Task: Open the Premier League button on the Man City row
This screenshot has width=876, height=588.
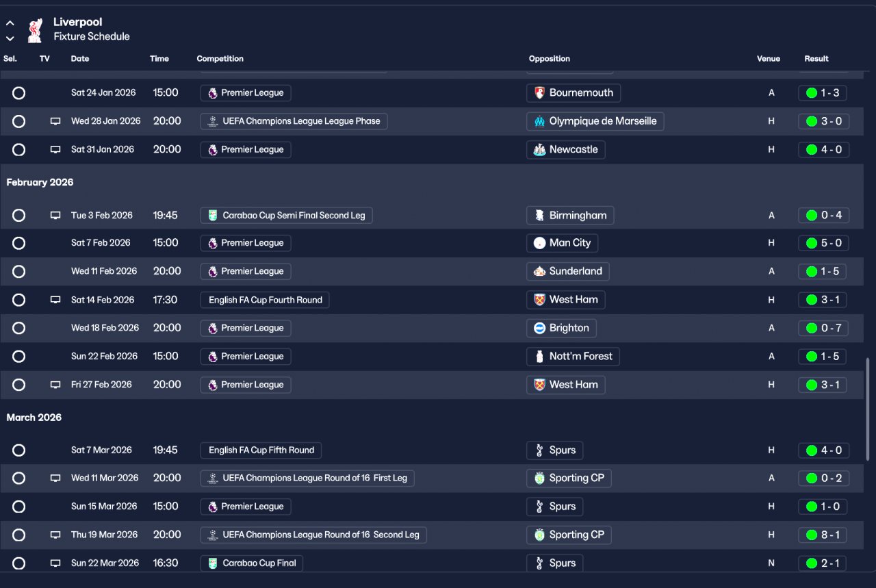Action: click(246, 243)
